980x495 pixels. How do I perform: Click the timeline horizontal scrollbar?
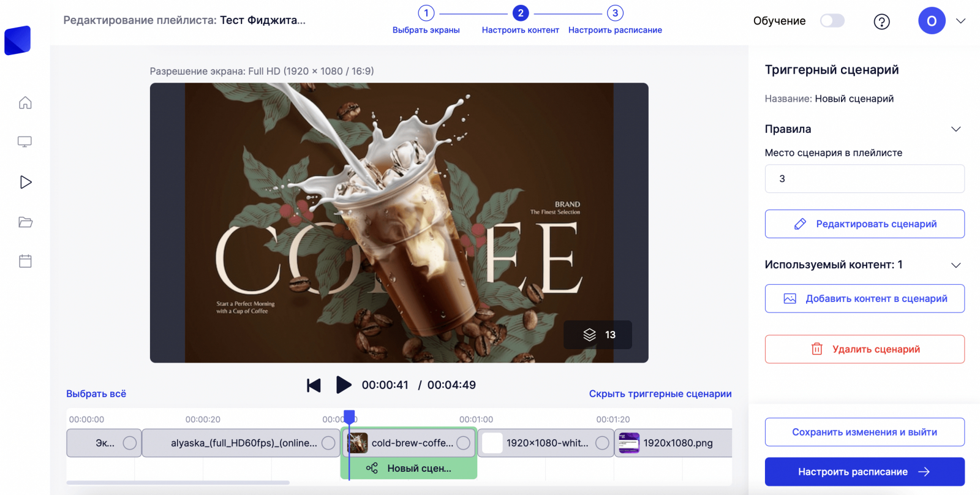click(x=178, y=483)
